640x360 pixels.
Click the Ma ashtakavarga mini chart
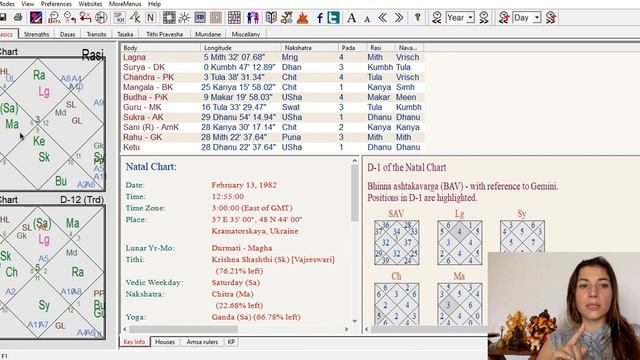pos(459,304)
